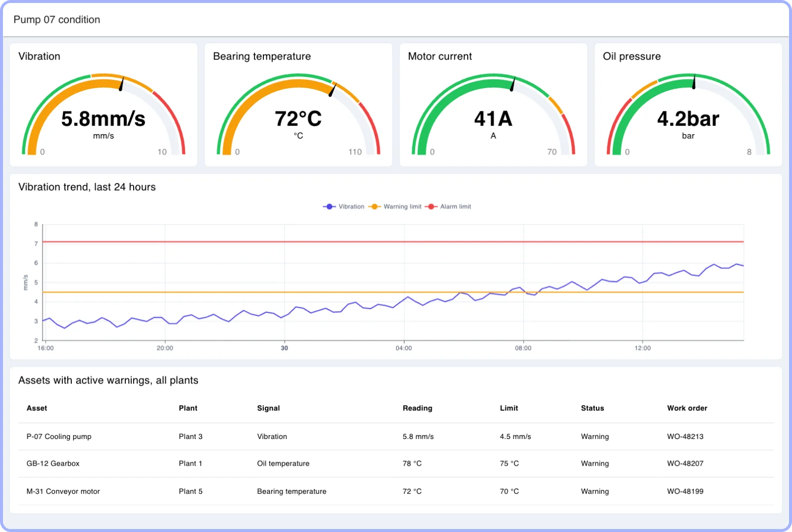Click Plant 3 in the table
Screen dimensions: 792x532
(x=191, y=436)
